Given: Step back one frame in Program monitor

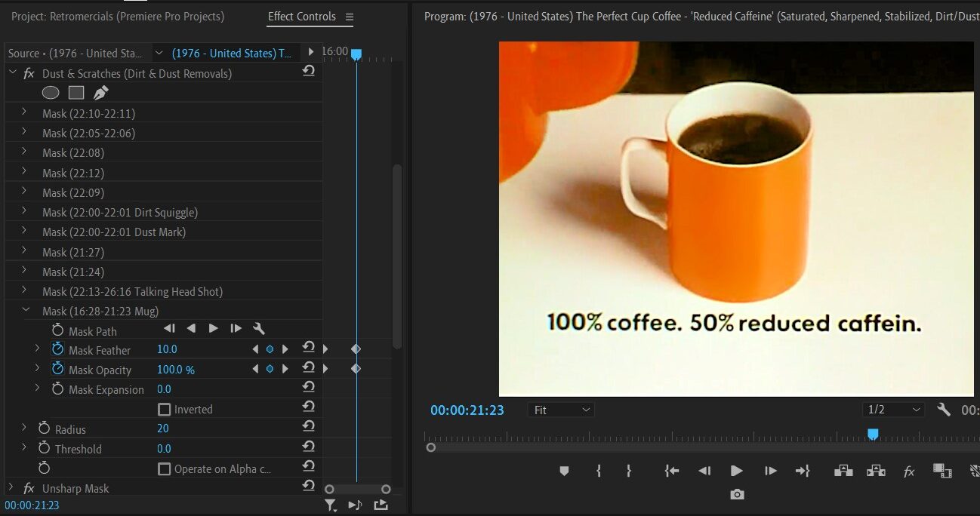Looking at the screenshot, I should point(704,471).
